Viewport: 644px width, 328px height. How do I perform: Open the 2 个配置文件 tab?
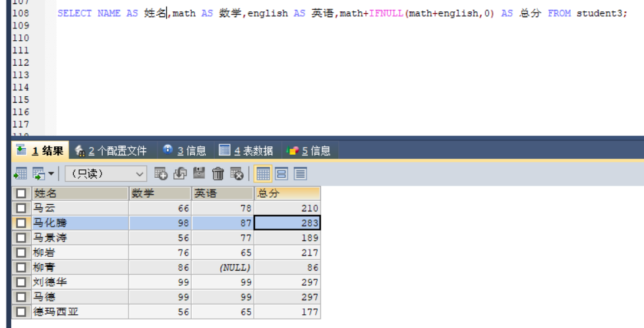pyautogui.click(x=111, y=151)
